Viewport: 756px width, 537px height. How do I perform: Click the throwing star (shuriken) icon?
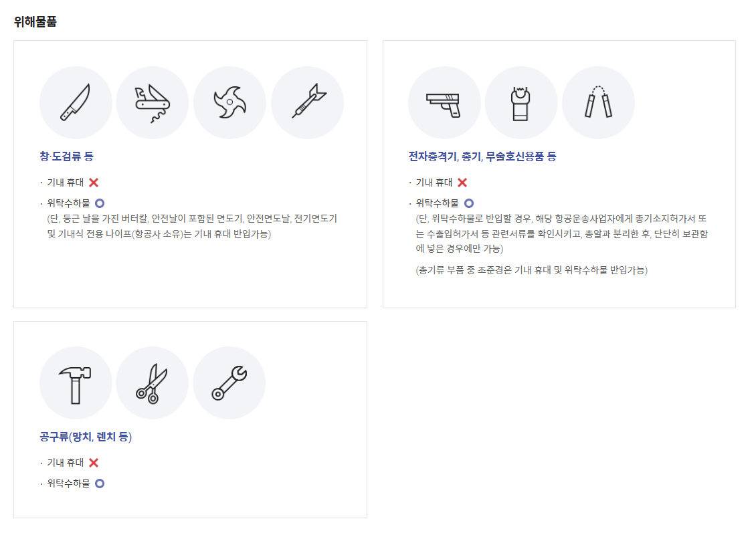coord(230,102)
